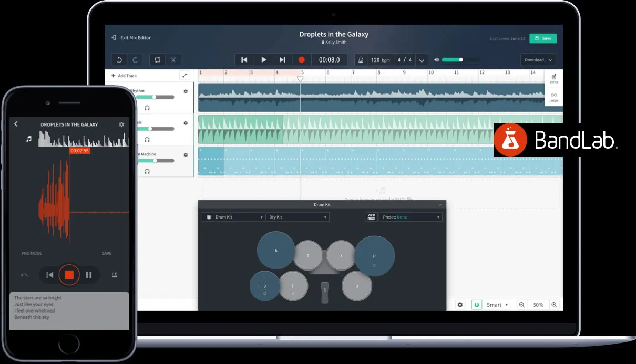The image size is (636, 364).
Task: Click the playhead marker at bar 5
Action: (300, 79)
